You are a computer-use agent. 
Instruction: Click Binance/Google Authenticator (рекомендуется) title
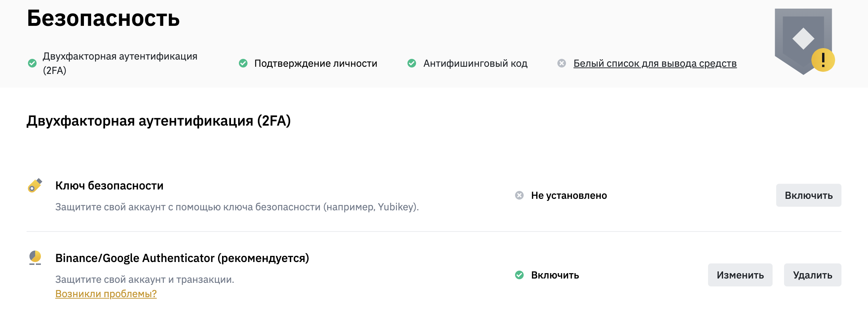point(182,258)
